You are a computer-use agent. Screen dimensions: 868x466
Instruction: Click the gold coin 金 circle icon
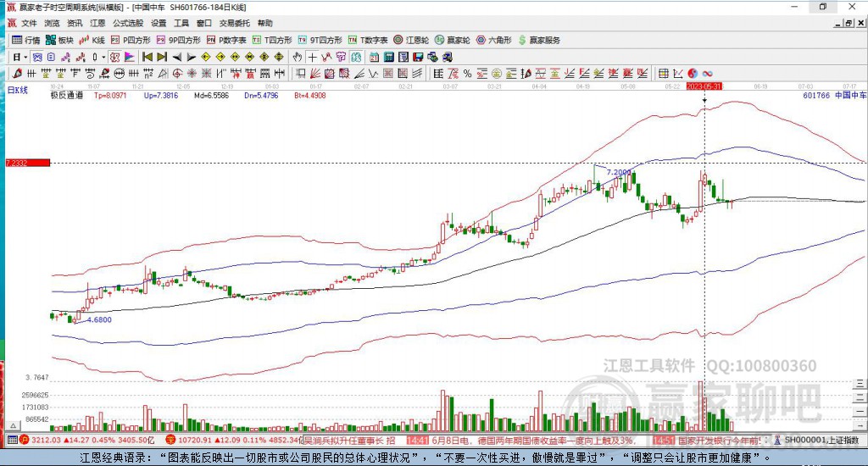point(496,73)
